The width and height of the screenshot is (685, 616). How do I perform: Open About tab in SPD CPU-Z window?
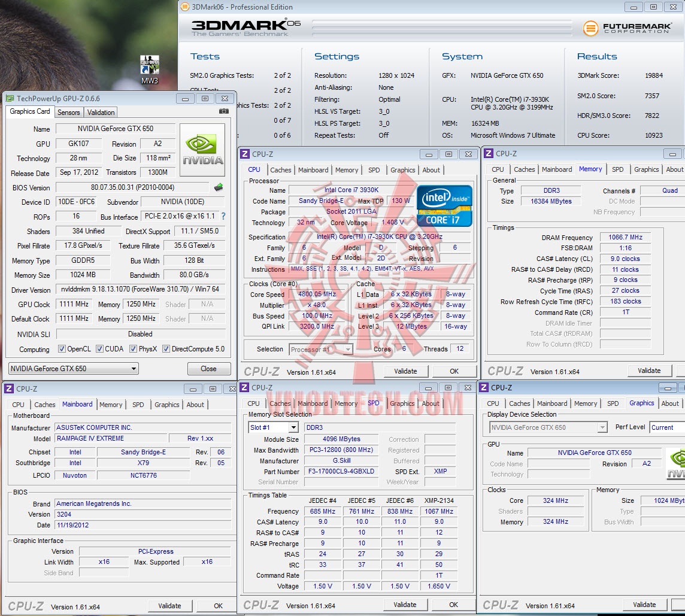point(431,403)
